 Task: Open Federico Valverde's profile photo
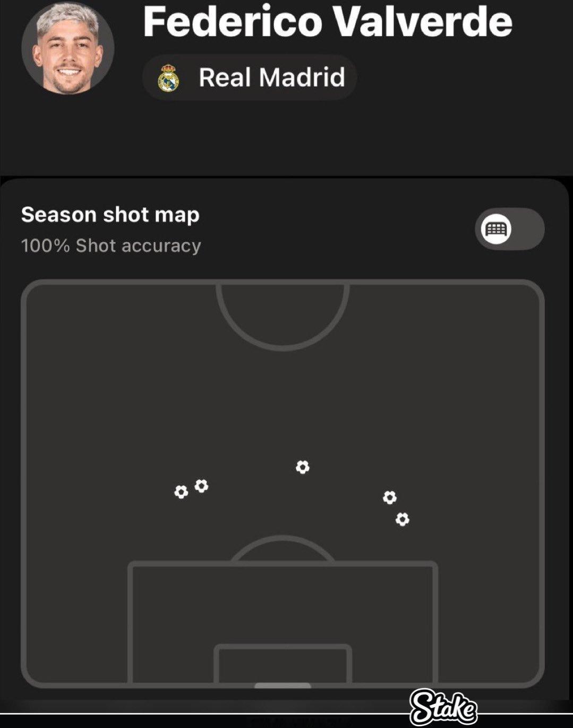coord(67,48)
